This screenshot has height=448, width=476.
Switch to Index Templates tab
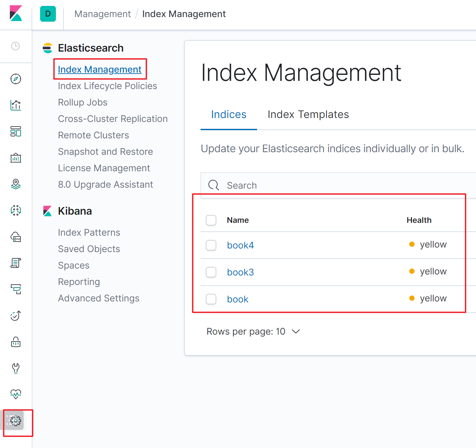coord(308,114)
